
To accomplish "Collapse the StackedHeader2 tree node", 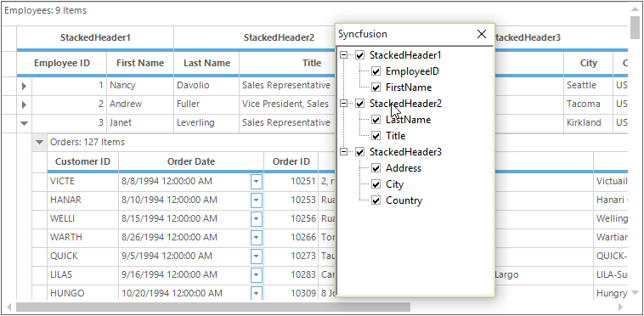I will pyautogui.click(x=344, y=104).
